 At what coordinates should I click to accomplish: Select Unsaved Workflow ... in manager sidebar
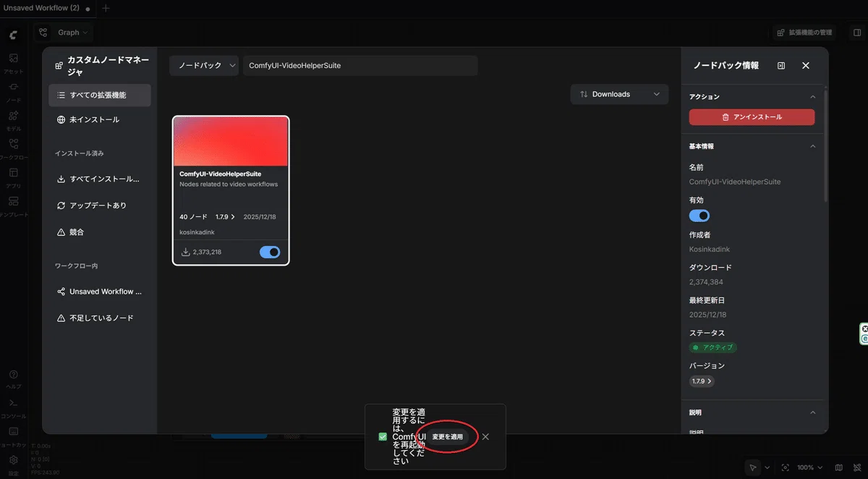point(100,292)
